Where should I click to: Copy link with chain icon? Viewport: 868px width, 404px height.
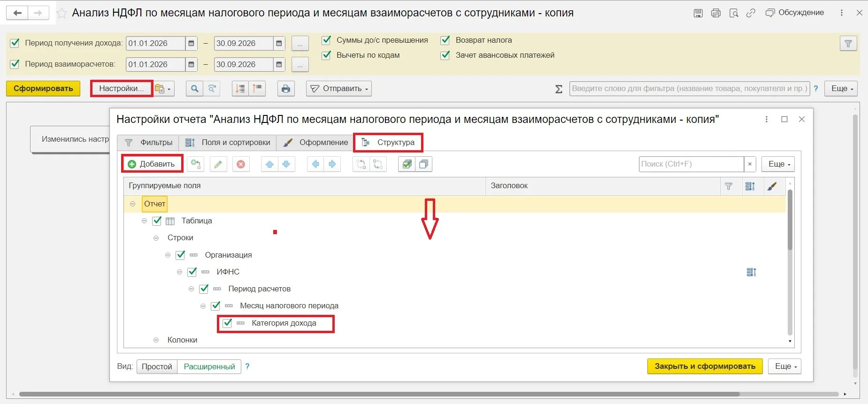pyautogui.click(x=751, y=13)
